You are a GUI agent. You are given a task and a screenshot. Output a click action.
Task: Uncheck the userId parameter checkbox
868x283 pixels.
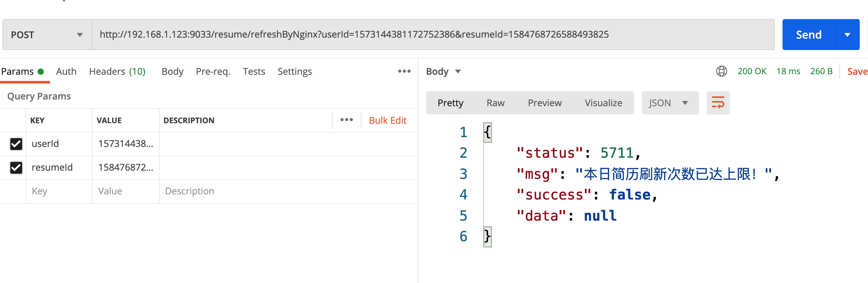click(16, 144)
